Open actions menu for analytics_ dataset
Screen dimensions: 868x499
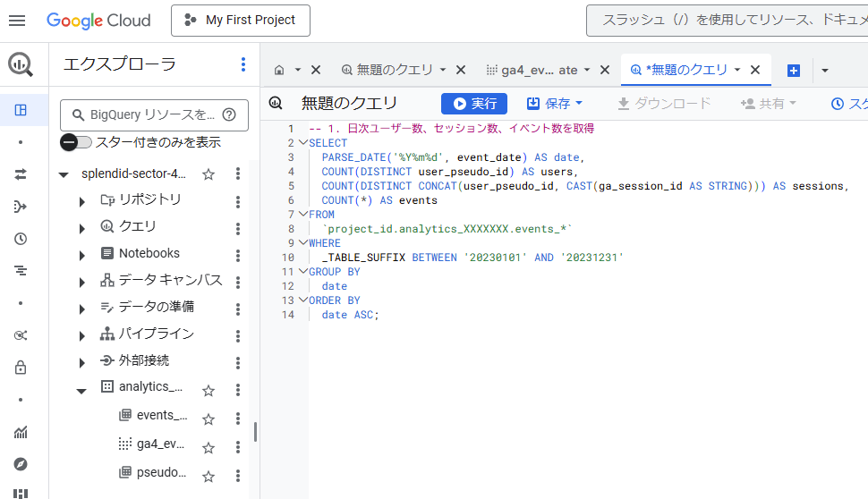238,390
